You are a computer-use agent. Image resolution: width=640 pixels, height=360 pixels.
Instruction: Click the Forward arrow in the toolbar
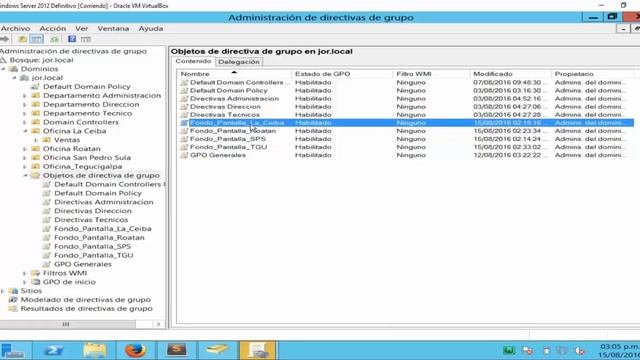tap(4, 39)
